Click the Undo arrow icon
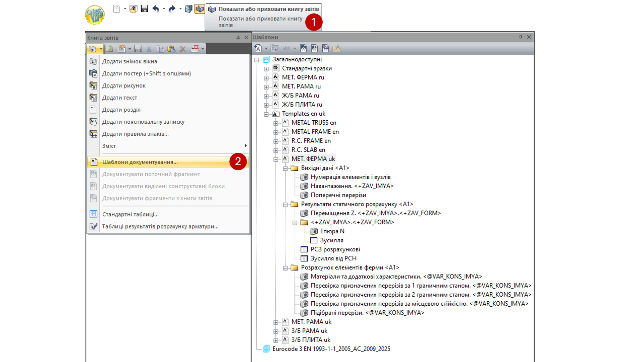644x362 pixels. click(156, 9)
